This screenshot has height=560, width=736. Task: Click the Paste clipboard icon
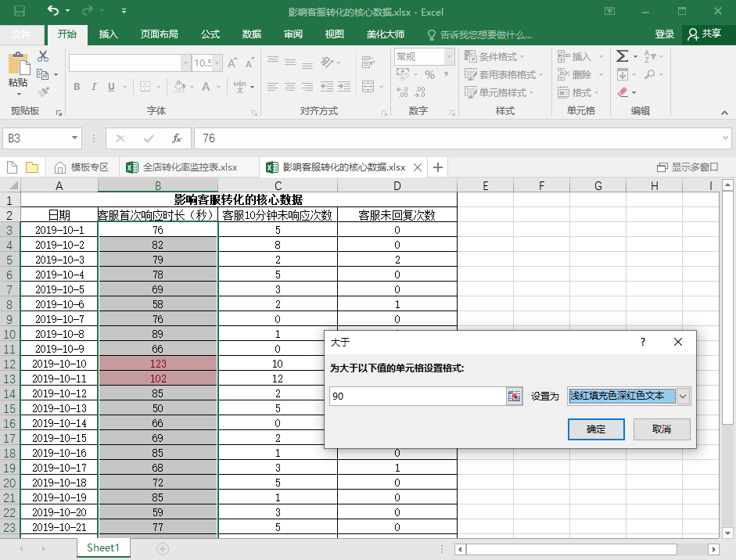[x=19, y=65]
